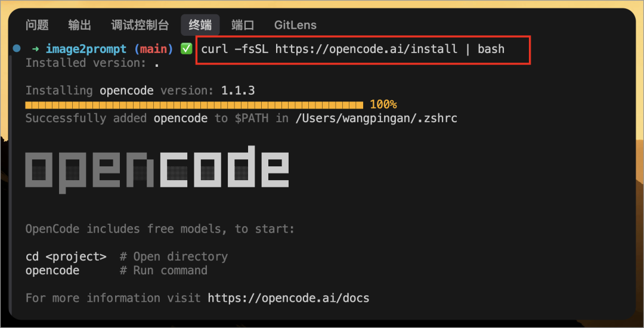Image resolution: width=644 pixels, height=328 pixels.
Task: Click 'For more information visit' text
Action: [113, 298]
